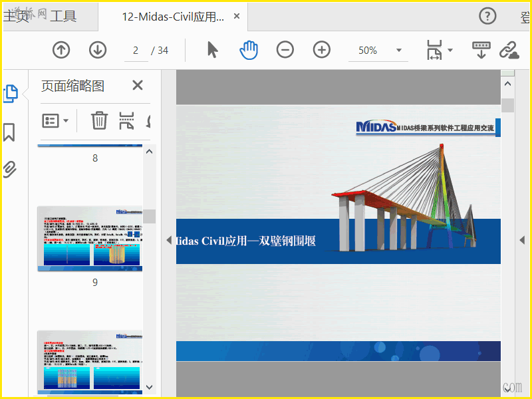Click thumbnail panel scroll down arrow
The height and width of the screenshot is (399, 532).
149,387
